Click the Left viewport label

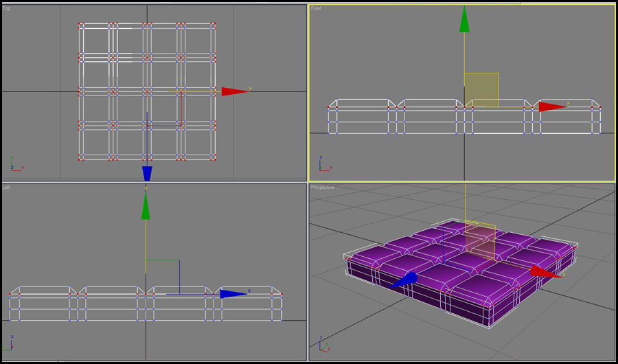6,187
